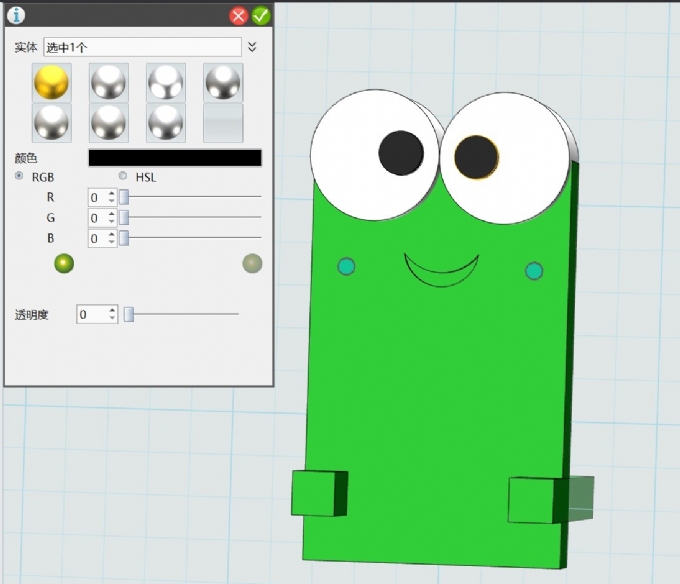Click the green sphere below B slider
Image resolution: width=680 pixels, height=584 pixels.
[x=64, y=263]
